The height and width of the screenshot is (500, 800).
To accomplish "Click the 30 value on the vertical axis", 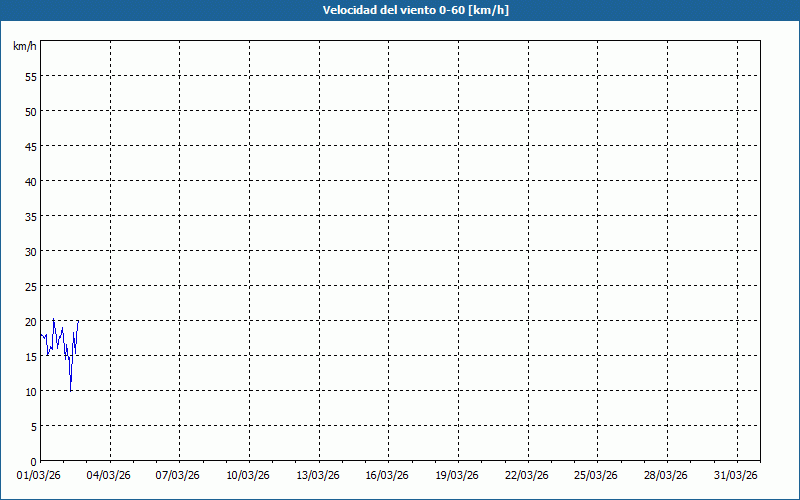I will pos(30,251).
